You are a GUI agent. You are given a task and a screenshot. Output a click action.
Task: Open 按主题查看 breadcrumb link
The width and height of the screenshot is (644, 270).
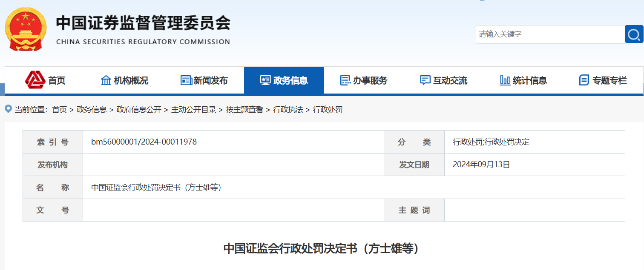coord(244,110)
